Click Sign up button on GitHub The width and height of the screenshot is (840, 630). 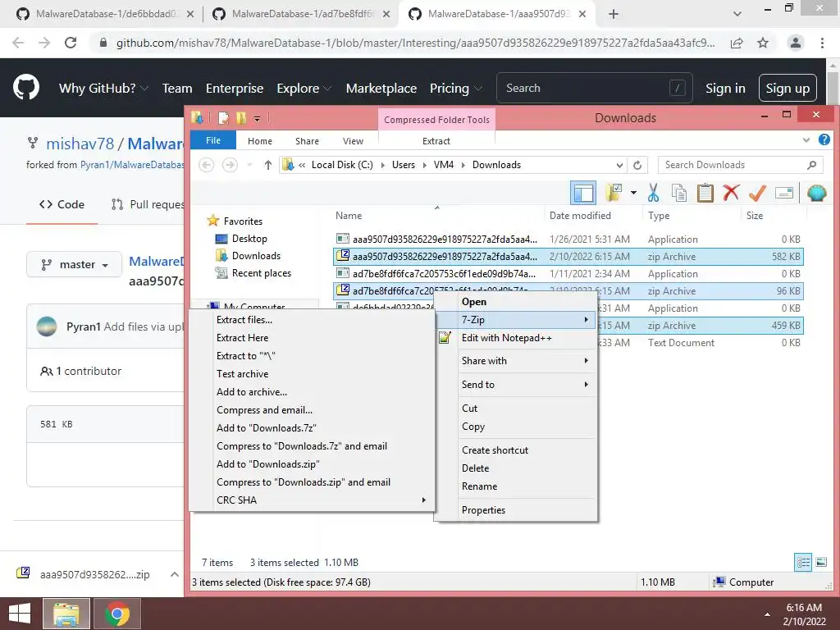(787, 88)
